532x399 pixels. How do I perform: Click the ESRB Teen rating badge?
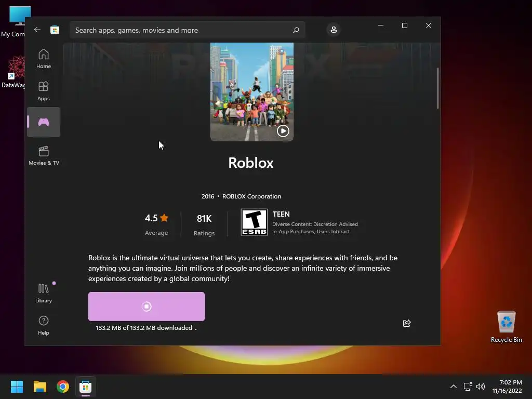pos(254,222)
